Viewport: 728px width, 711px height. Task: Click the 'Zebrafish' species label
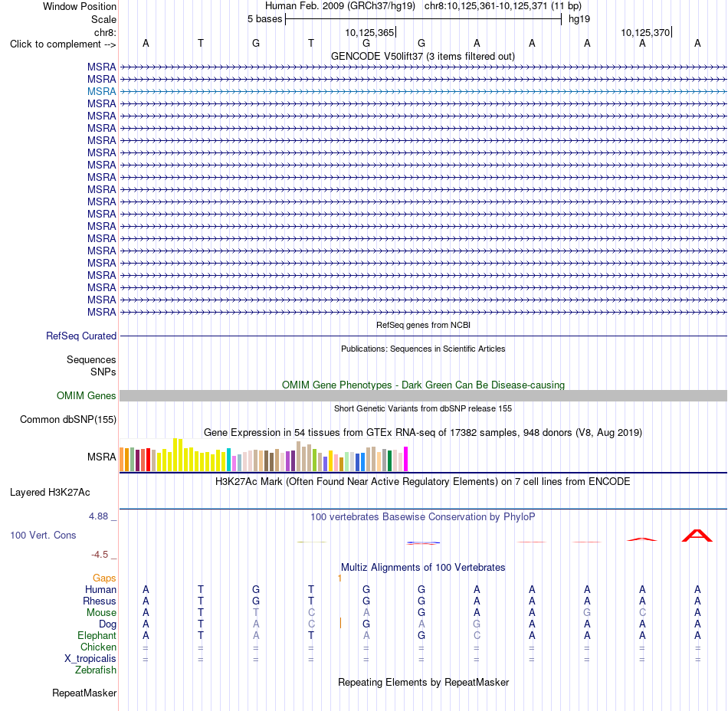pyautogui.click(x=96, y=670)
